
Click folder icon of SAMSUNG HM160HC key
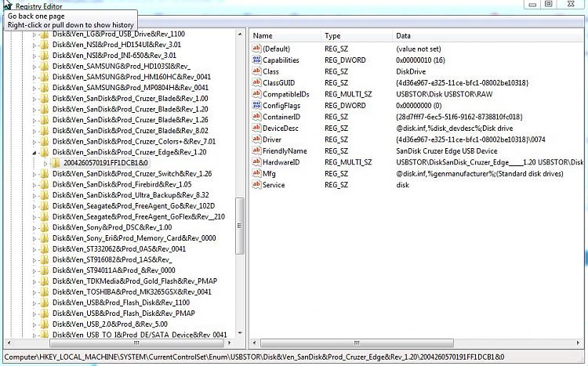point(44,77)
